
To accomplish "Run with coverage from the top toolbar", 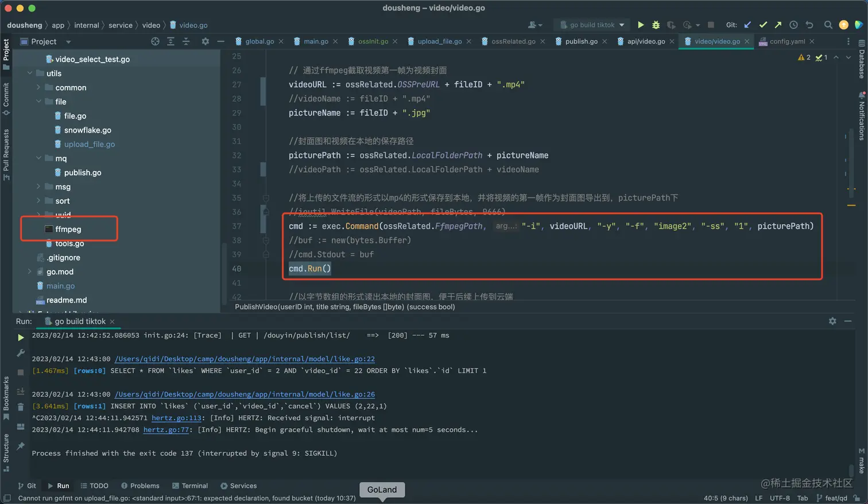I will (671, 25).
